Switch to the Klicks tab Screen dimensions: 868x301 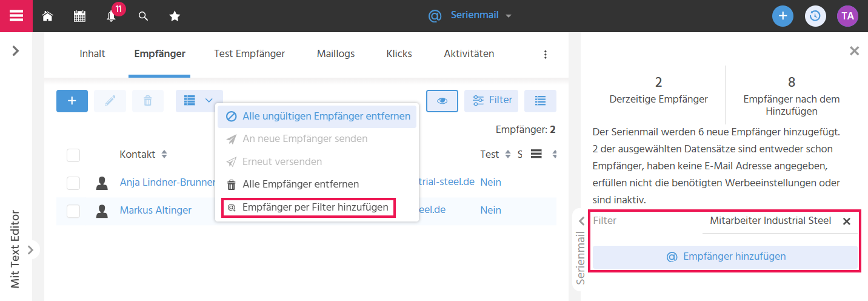pyautogui.click(x=399, y=53)
